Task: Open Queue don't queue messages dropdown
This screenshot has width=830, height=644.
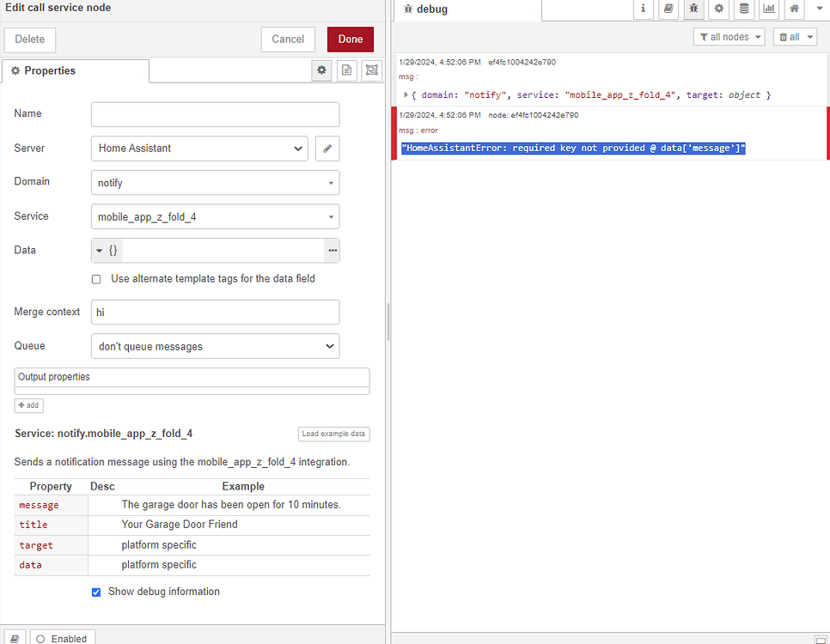Action: point(216,347)
